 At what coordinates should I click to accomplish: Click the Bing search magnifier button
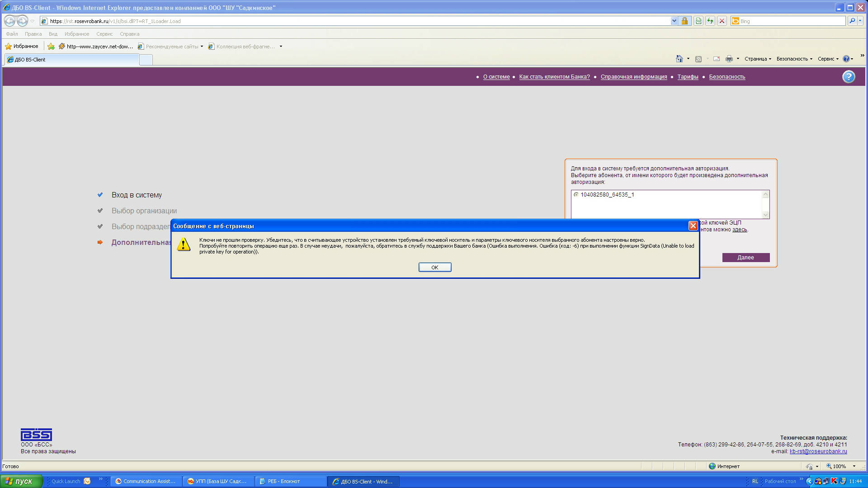pos(852,21)
